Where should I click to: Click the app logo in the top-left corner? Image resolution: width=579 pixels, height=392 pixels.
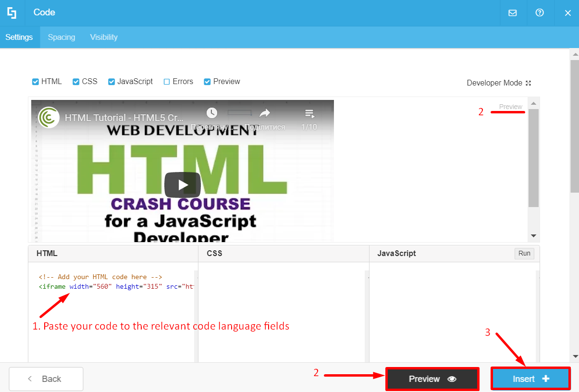click(12, 13)
